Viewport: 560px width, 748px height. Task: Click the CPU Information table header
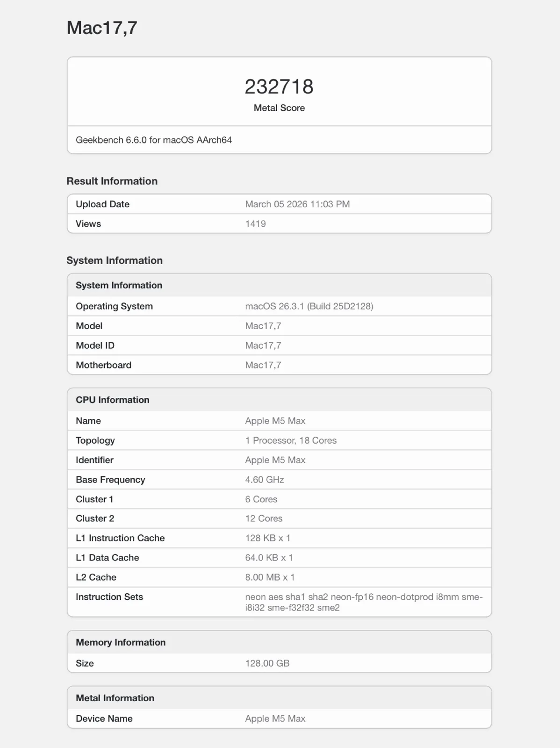point(112,400)
